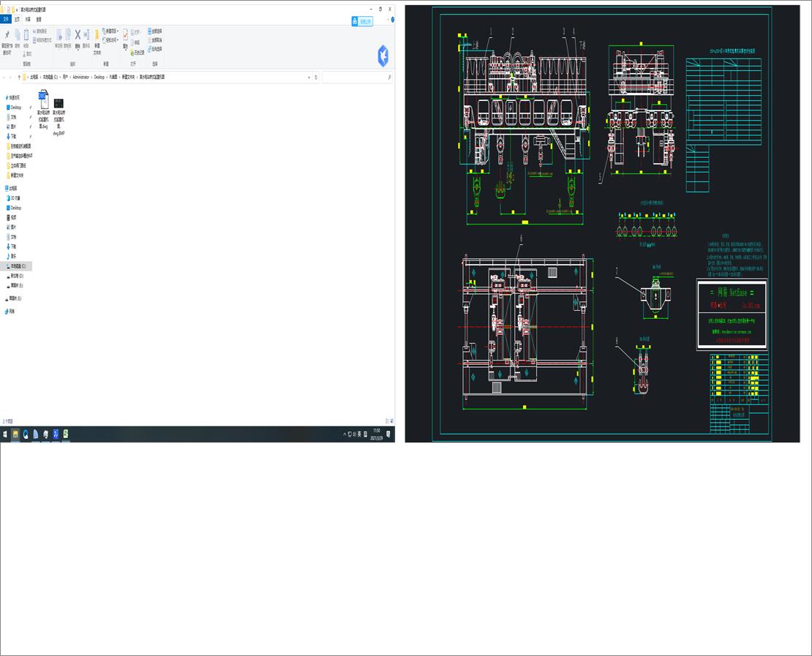Click the taskbar clock showing 11:50
Screen dimensions: 812x656
point(377,434)
